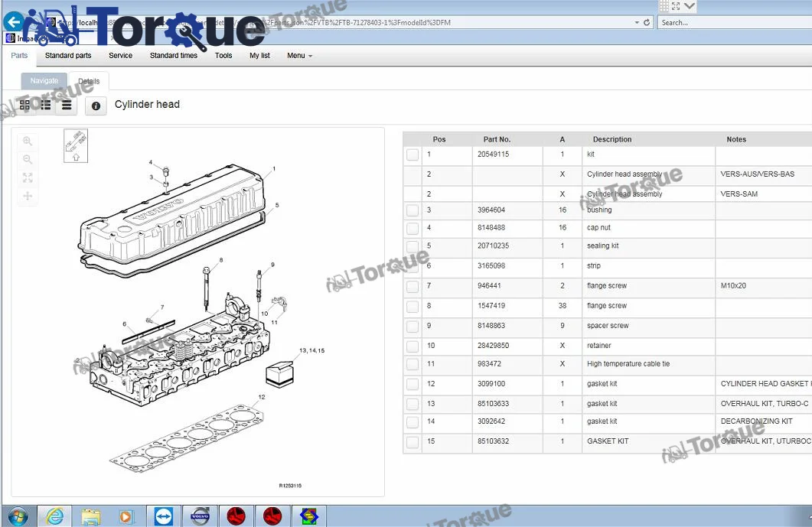The image size is (812, 527).
Task: Tick the checkbox for High temperature cable tie
Action: [413, 364]
